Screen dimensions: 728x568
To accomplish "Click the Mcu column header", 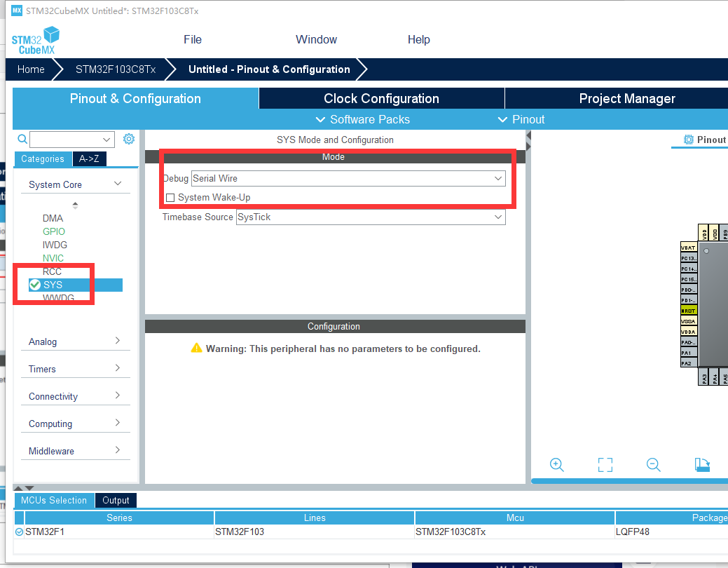I will coord(515,518).
